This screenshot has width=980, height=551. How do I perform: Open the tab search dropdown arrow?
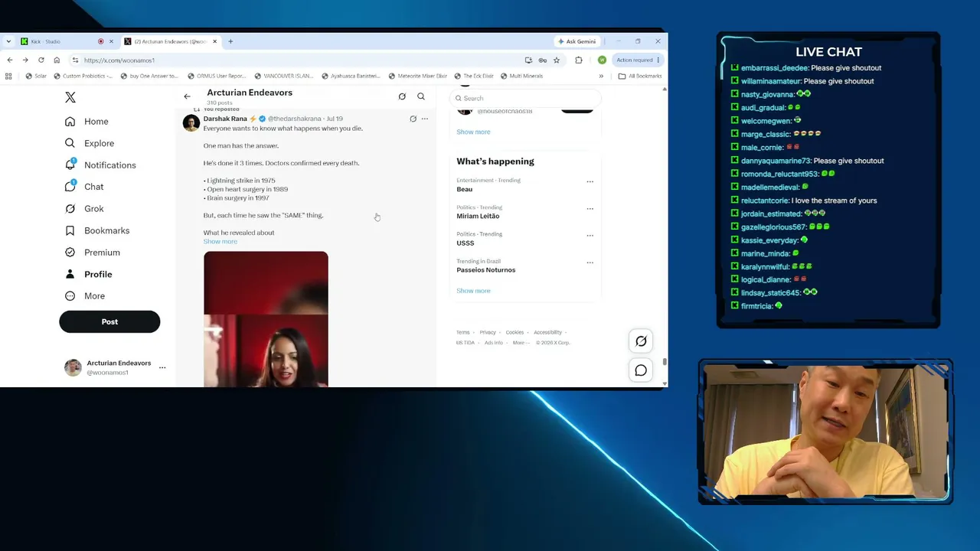[8, 41]
